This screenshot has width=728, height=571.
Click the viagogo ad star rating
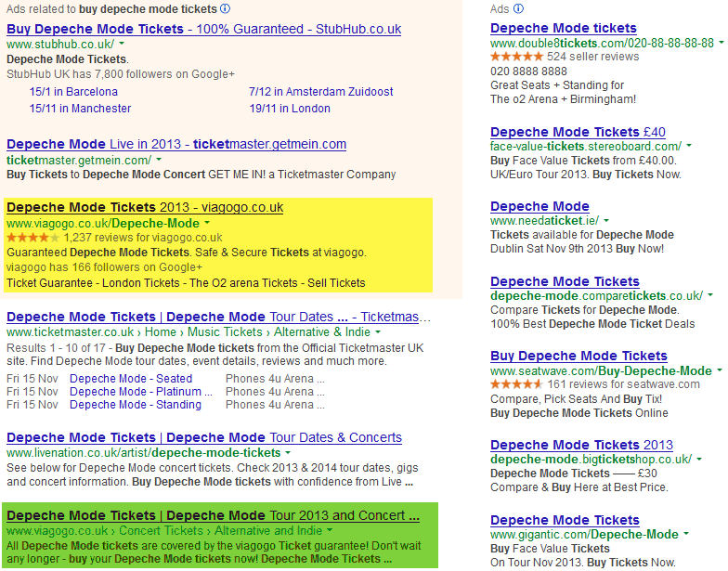tap(33, 238)
